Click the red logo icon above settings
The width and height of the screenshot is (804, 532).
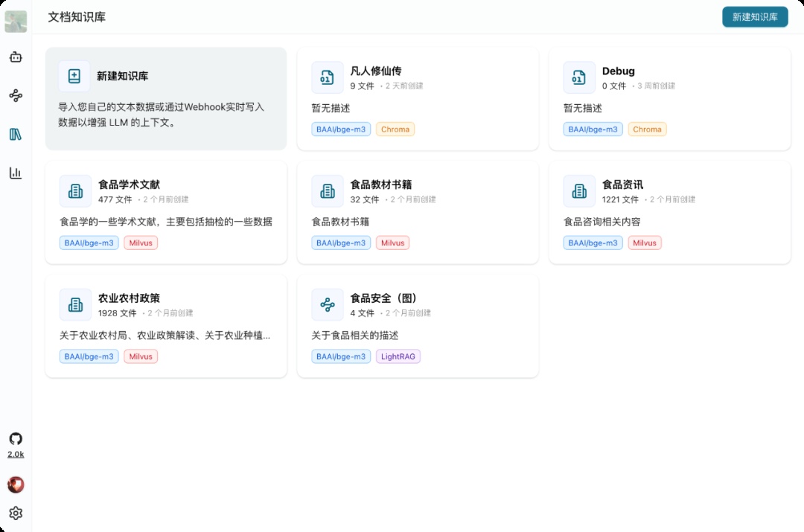(x=16, y=484)
